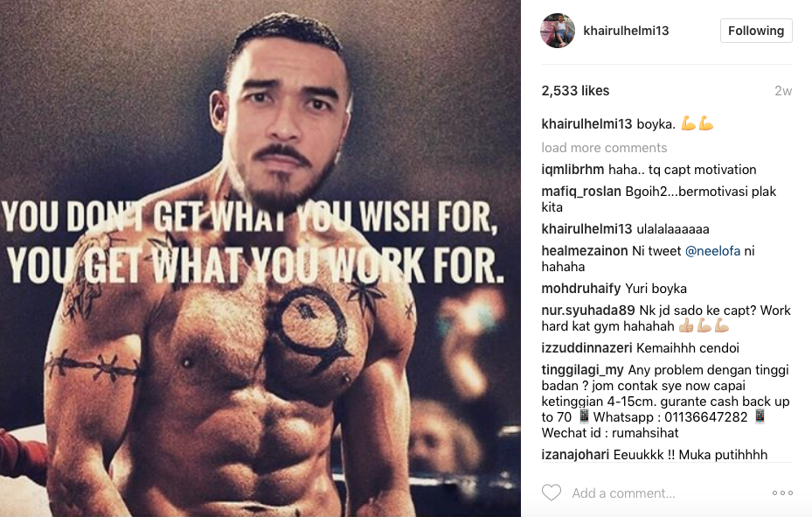Screen dimensions: 812x517
Task: Click the 2w post timestamp
Action: pyautogui.click(x=783, y=91)
